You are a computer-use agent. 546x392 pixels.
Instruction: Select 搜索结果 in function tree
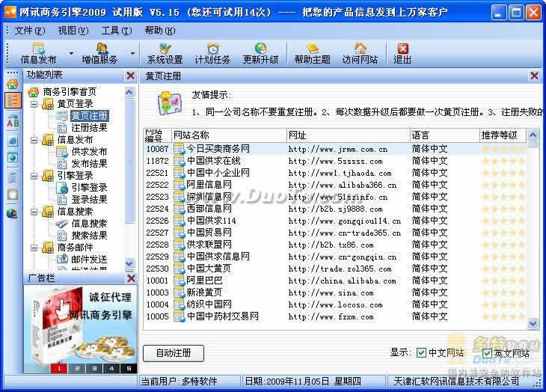(89, 236)
